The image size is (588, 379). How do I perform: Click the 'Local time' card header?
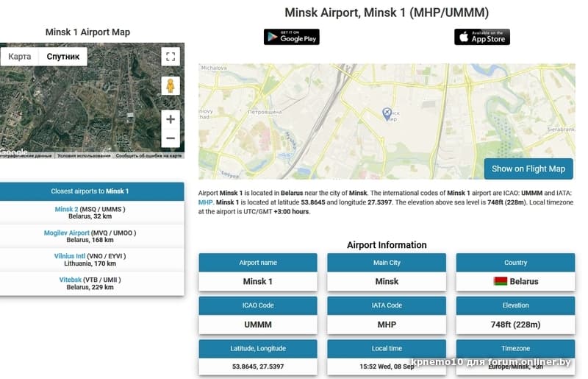(387, 349)
